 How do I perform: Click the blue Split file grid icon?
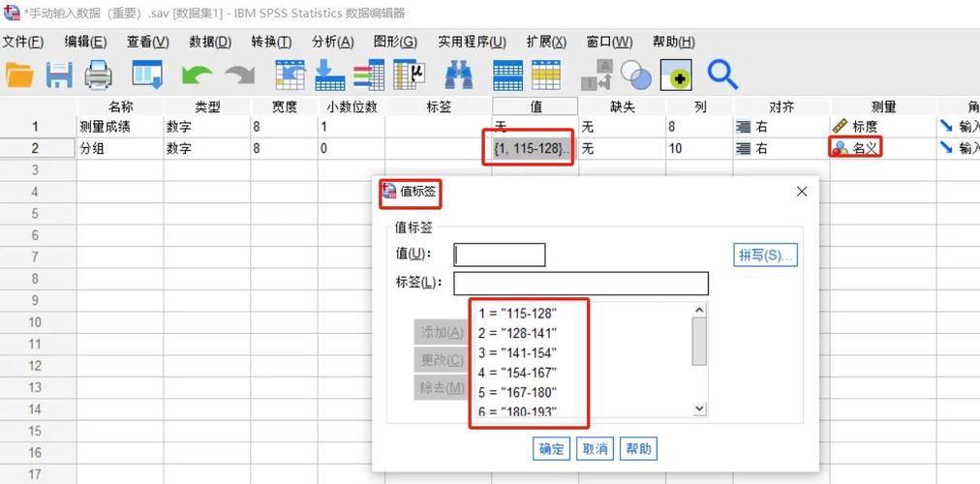coord(508,76)
